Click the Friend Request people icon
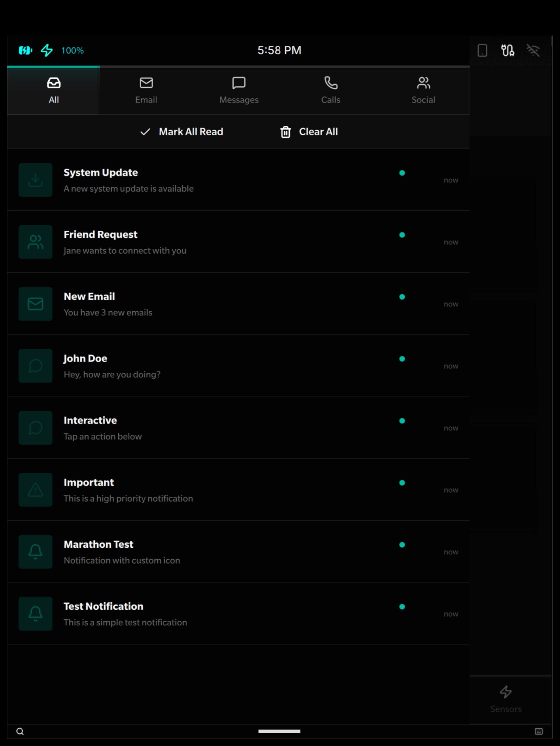 coord(35,242)
